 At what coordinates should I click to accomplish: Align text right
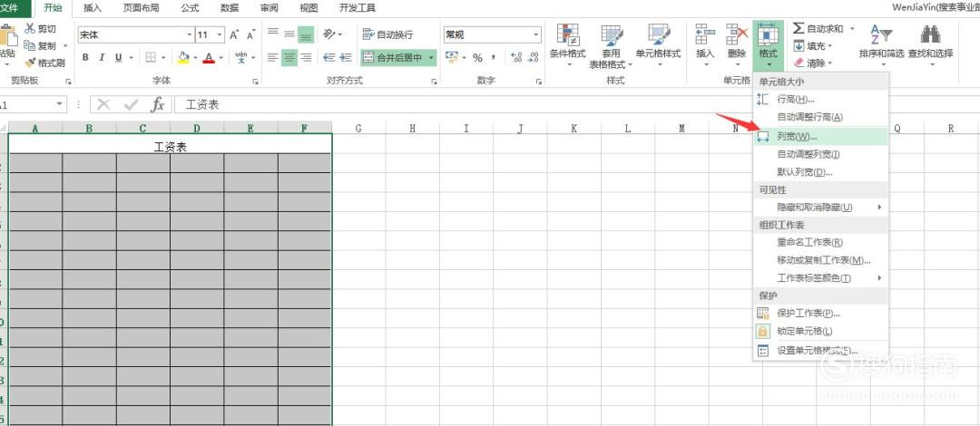(x=306, y=57)
